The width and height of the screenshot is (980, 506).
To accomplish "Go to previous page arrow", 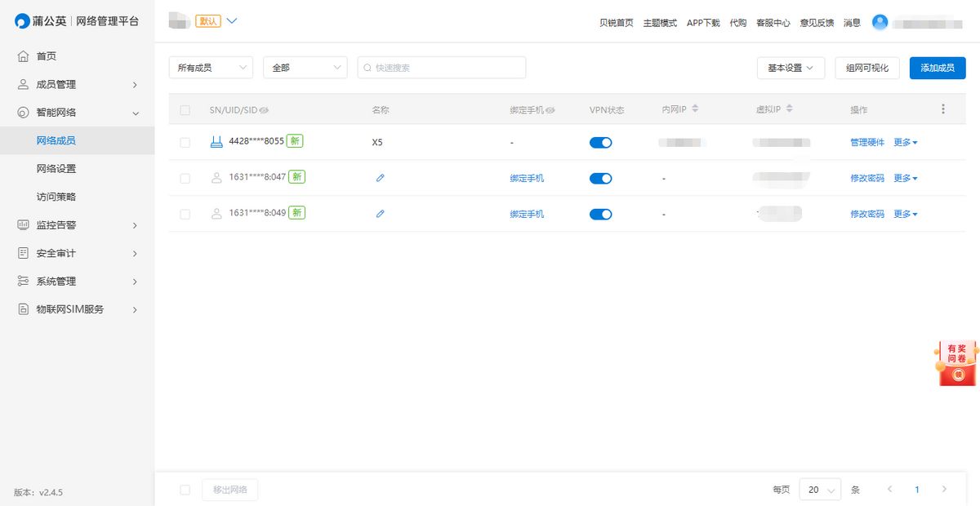I will (889, 489).
